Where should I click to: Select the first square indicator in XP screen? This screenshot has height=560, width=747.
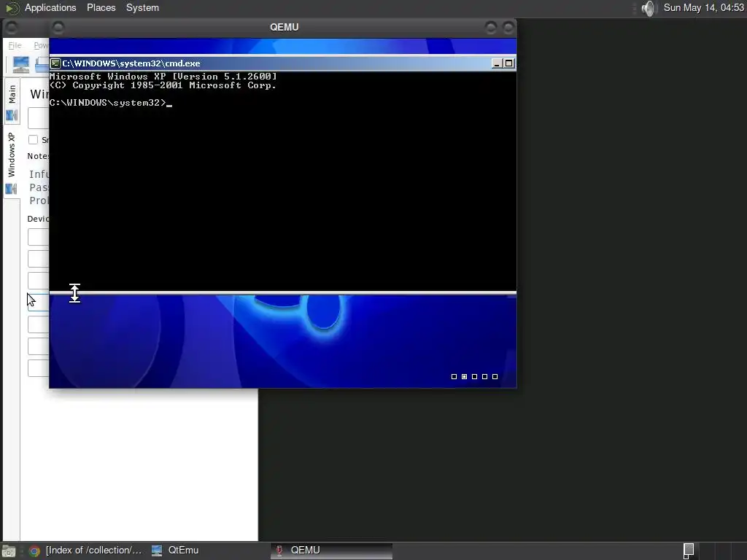[454, 377]
